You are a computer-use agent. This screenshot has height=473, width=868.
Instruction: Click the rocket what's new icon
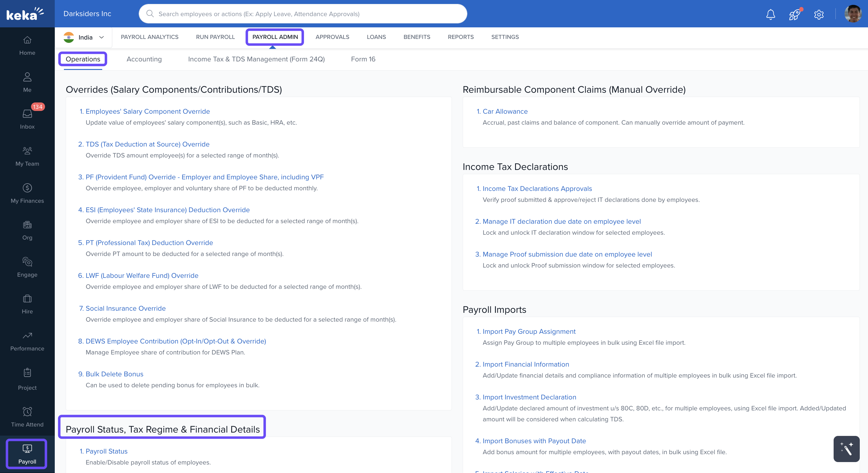pyautogui.click(x=794, y=14)
